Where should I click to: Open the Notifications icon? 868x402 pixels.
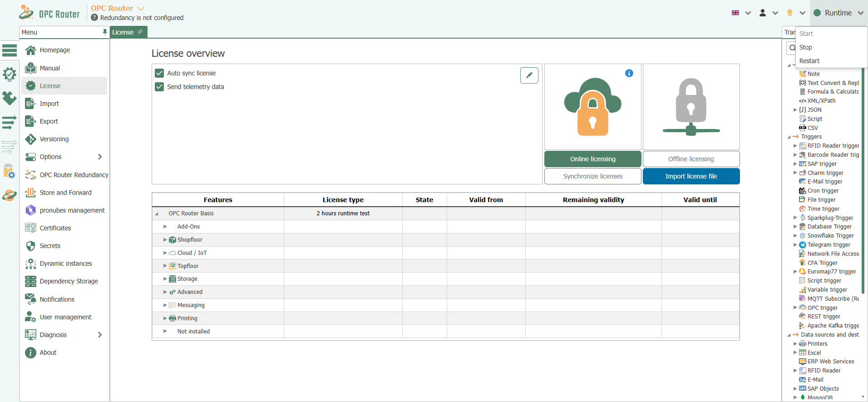click(x=30, y=299)
